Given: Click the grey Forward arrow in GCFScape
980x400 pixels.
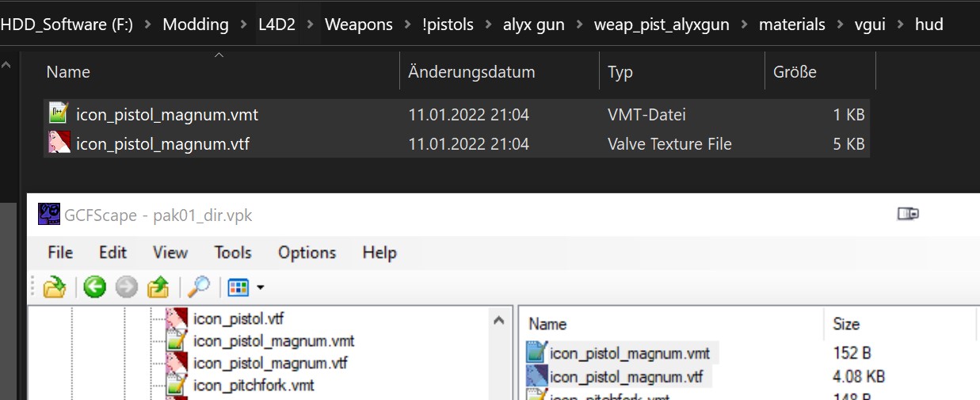Looking at the screenshot, I should [126, 287].
